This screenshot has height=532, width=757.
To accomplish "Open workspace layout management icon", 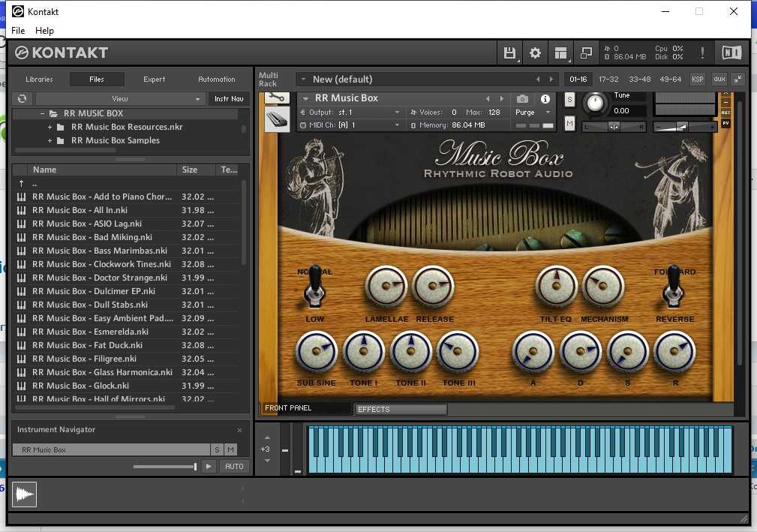I will (x=560, y=53).
